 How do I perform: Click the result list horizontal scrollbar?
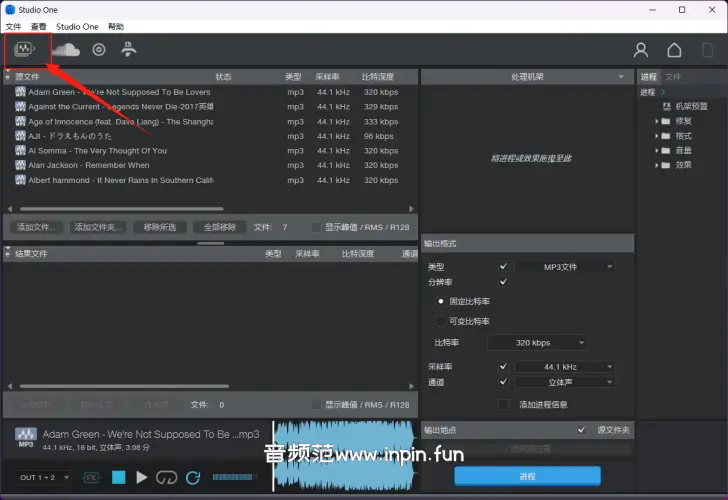point(124,386)
